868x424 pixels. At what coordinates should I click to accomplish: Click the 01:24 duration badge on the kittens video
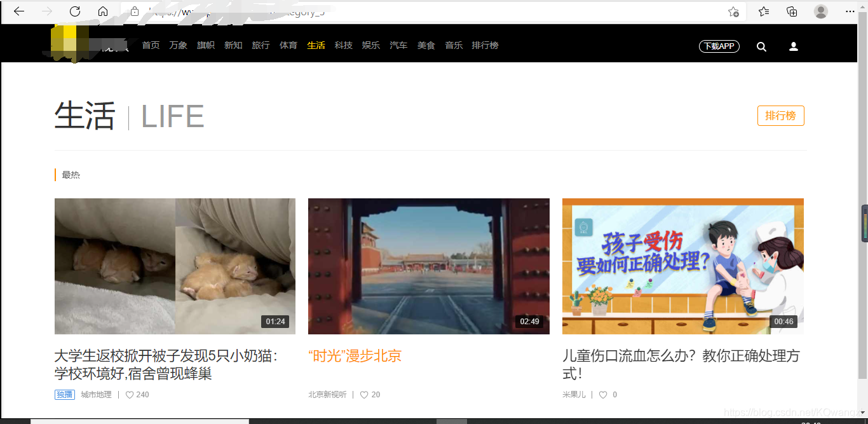[x=275, y=322]
